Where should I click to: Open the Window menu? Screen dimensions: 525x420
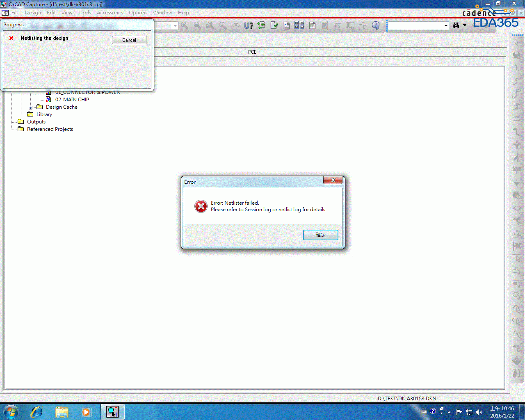click(x=162, y=13)
